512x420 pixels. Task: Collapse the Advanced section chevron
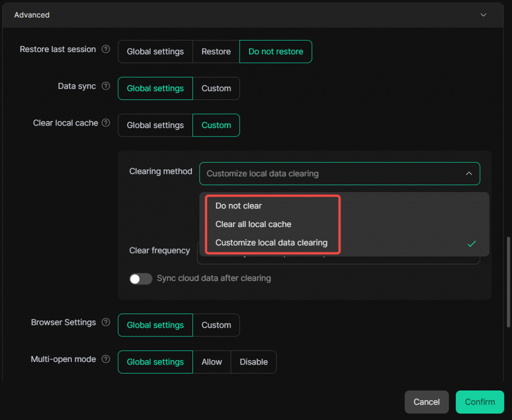point(483,15)
